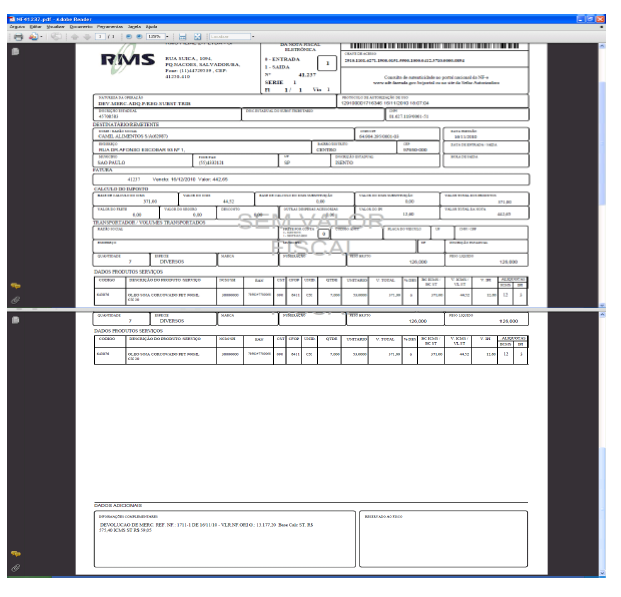Click the zoom out (minus) toolbar icon

tap(129, 36)
